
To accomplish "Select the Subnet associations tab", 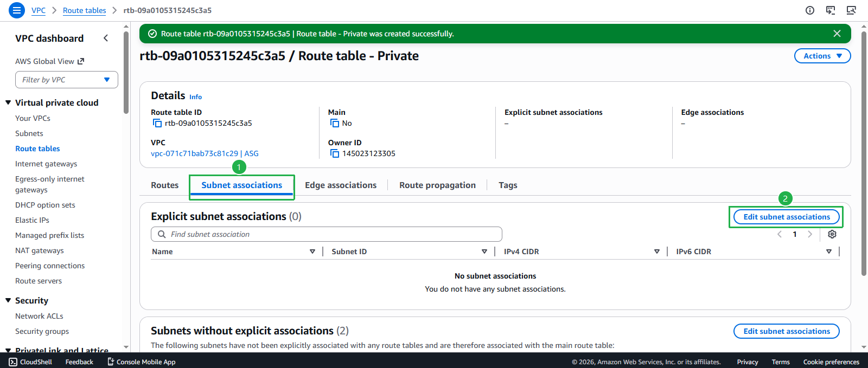I will coord(242,185).
